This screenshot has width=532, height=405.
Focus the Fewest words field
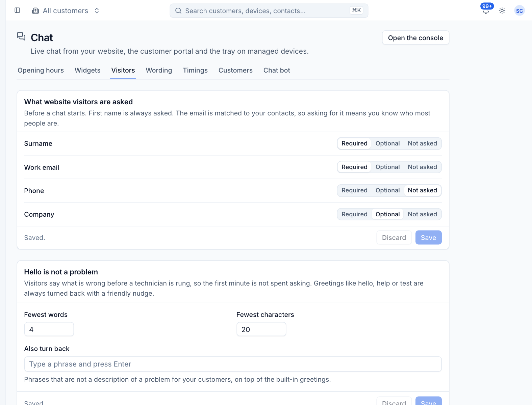pyautogui.click(x=49, y=329)
